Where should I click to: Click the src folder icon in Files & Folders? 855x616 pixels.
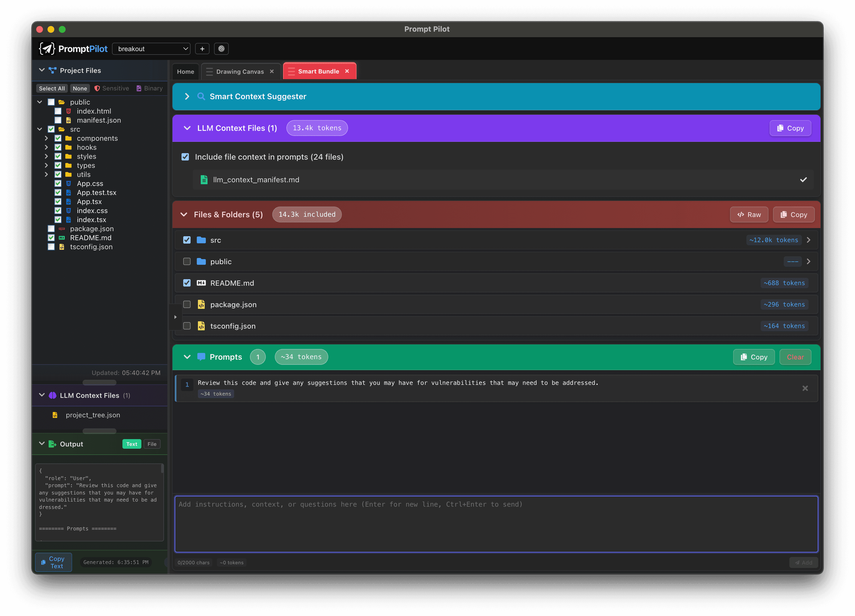[x=201, y=240]
